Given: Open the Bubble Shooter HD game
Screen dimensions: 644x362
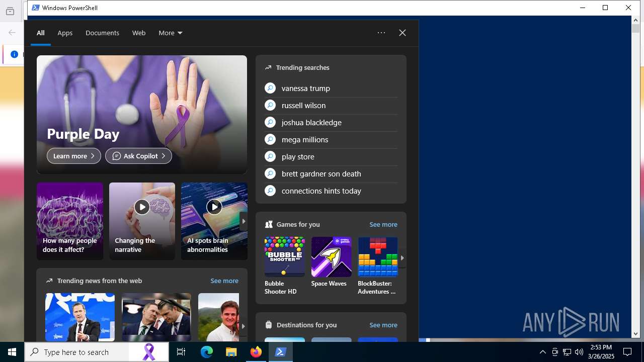Looking at the screenshot, I should point(285,266).
